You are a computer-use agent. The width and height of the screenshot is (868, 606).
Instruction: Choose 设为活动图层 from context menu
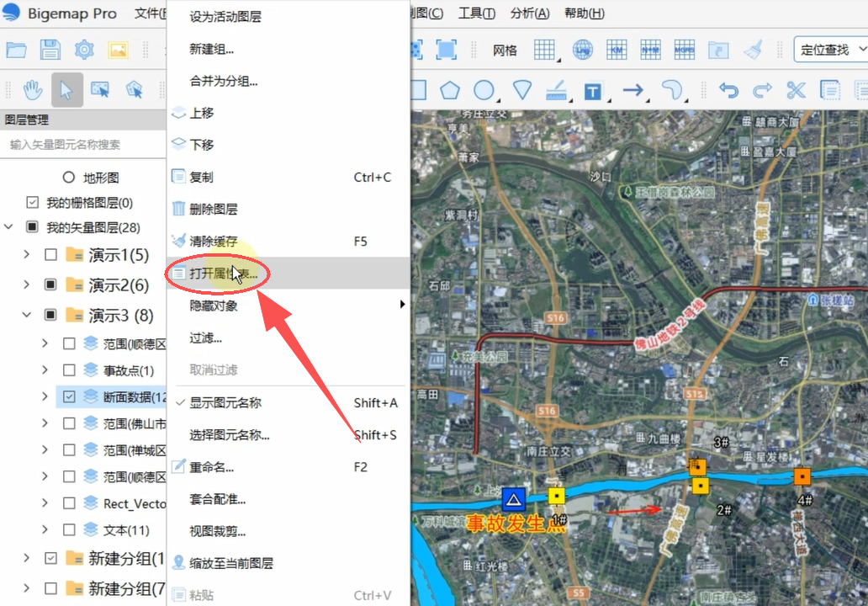[288, 17]
